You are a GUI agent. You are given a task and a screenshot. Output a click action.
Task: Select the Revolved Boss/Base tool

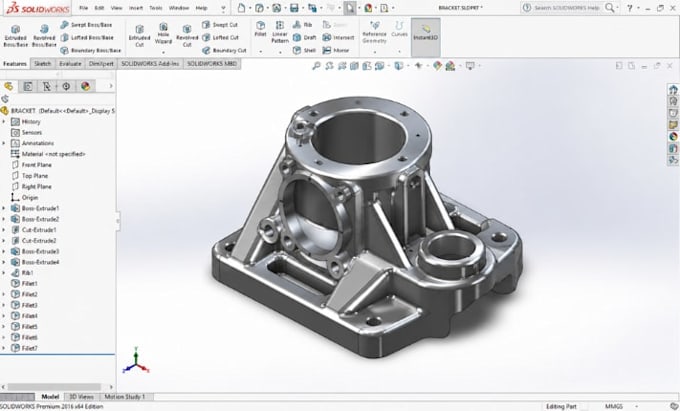(44, 36)
